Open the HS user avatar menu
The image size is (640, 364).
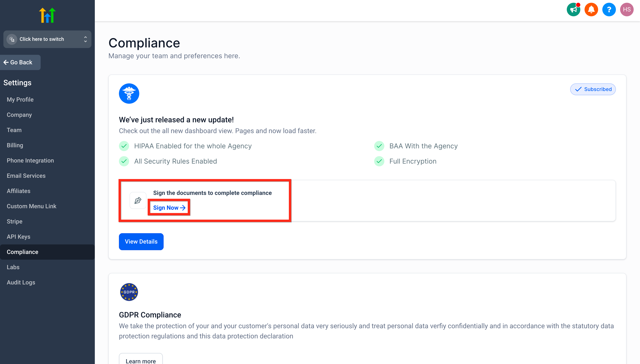click(626, 10)
